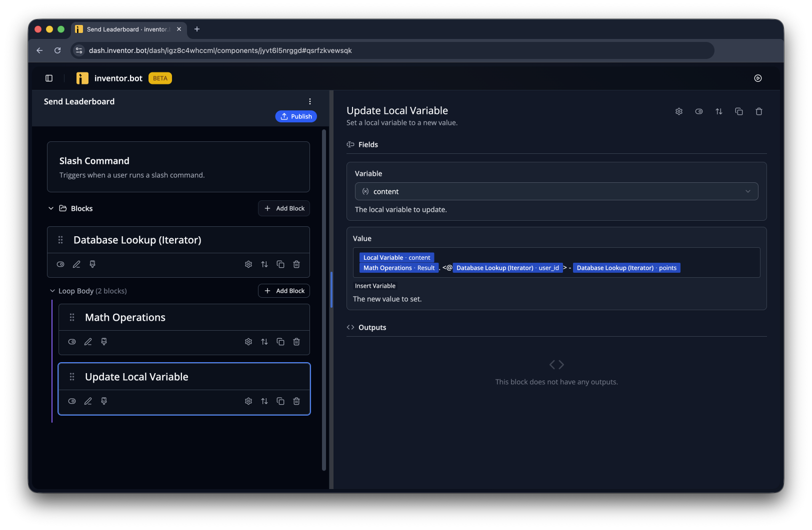Open settings of Update Local Variable list block
Viewport: 812px width, 530px height.
coord(248,401)
